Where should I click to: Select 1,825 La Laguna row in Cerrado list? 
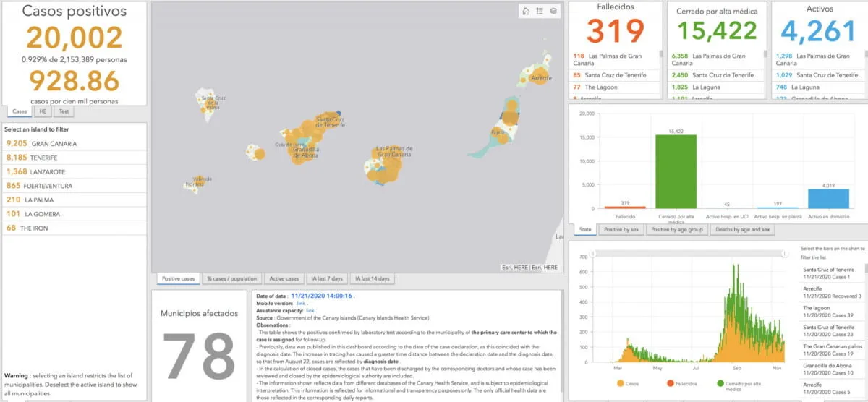point(716,87)
